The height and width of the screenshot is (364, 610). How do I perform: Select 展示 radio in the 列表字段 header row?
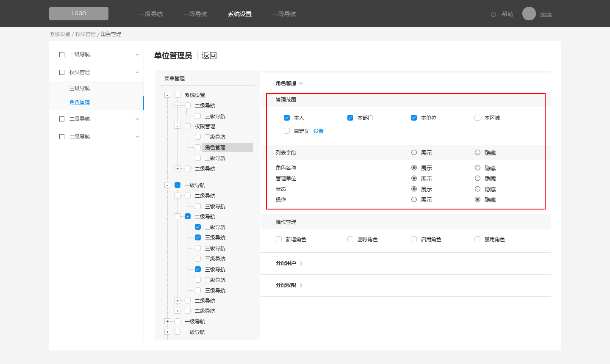(x=414, y=152)
